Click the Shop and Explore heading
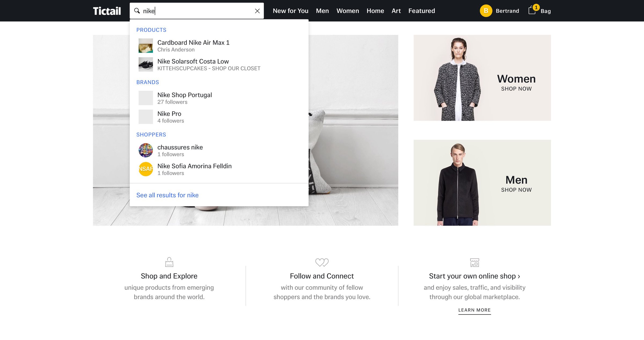This screenshot has height=340, width=644. coord(169,276)
